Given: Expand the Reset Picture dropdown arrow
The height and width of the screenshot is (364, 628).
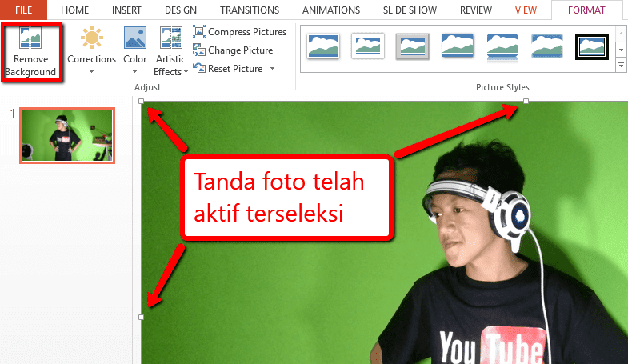Looking at the screenshot, I should (x=272, y=69).
